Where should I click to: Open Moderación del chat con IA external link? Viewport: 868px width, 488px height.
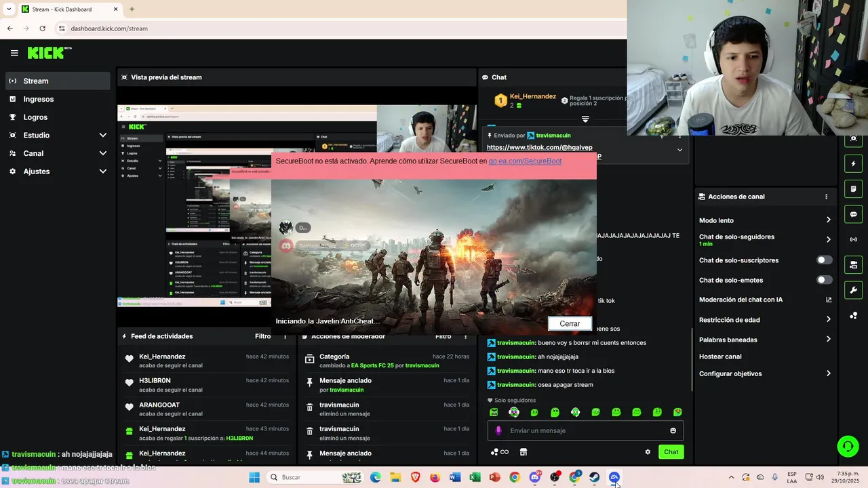point(829,300)
